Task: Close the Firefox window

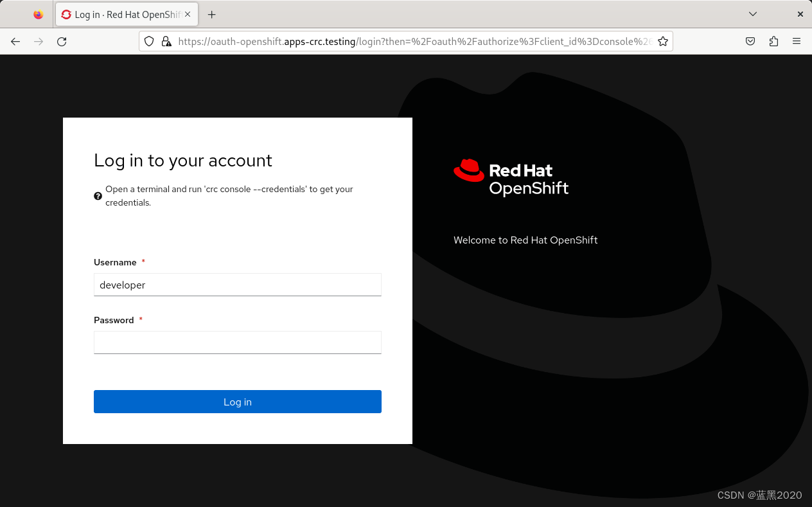Action: [800, 14]
